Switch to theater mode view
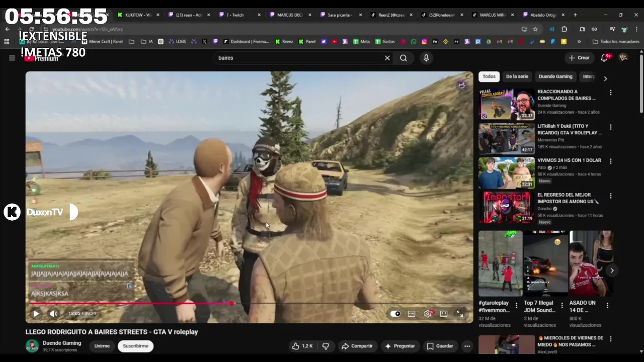This screenshot has width=644, height=362. [444, 314]
